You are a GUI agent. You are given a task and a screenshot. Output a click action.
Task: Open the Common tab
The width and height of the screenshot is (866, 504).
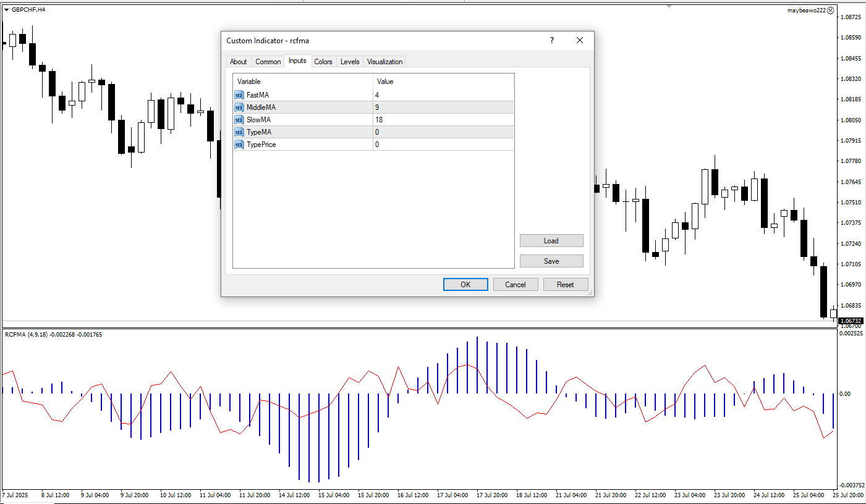(268, 62)
